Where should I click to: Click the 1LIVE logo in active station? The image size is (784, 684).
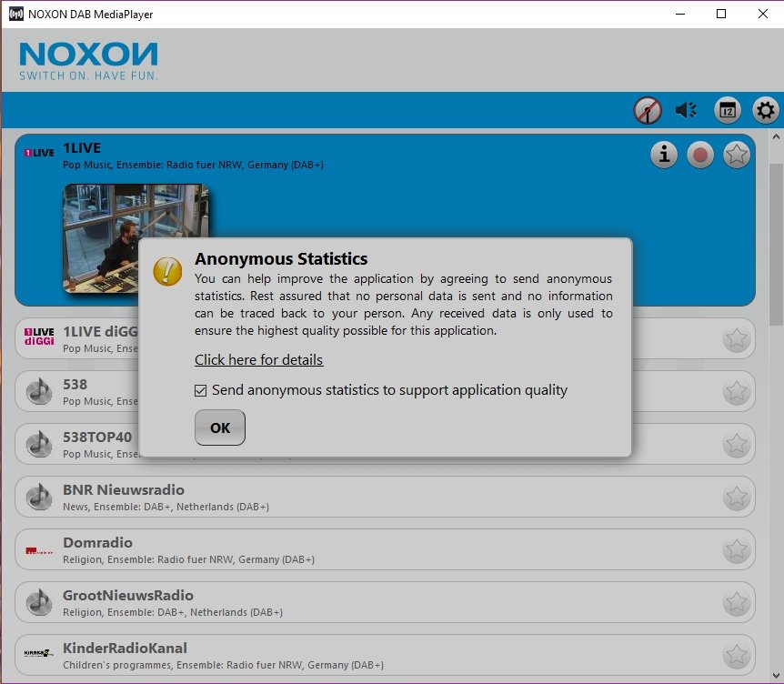click(x=39, y=153)
